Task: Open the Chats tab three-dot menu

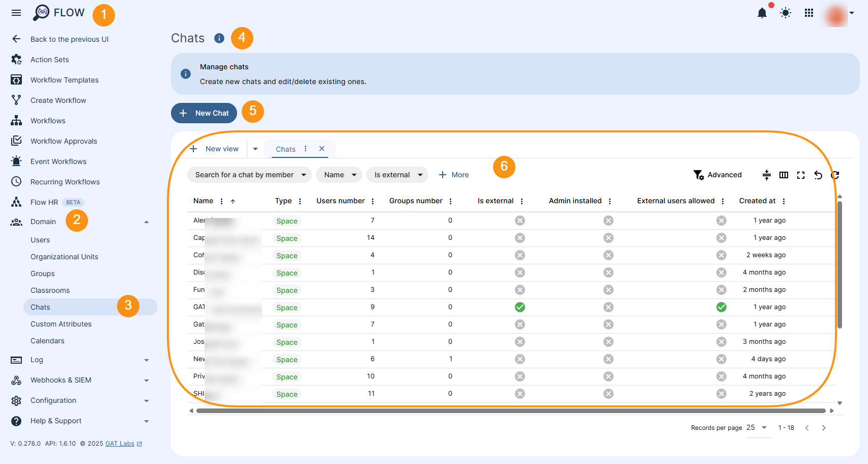Action: (x=305, y=149)
